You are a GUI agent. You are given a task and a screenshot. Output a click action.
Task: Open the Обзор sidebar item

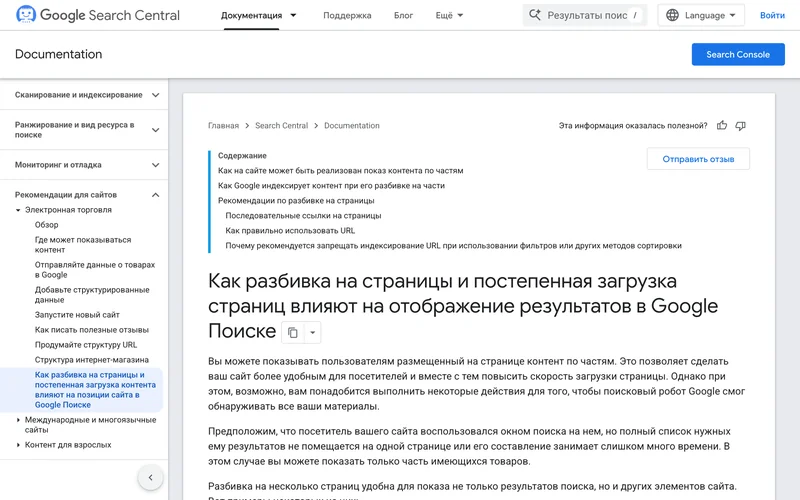(46, 225)
